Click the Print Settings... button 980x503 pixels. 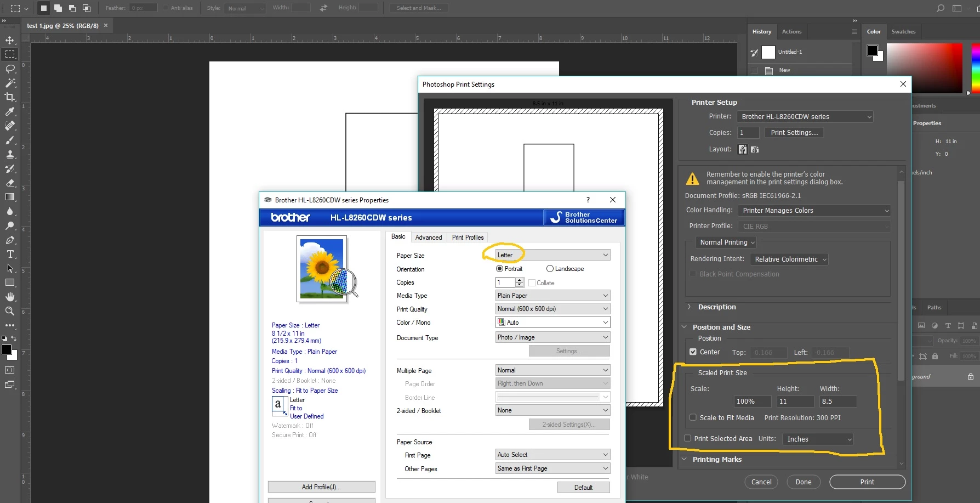point(794,133)
